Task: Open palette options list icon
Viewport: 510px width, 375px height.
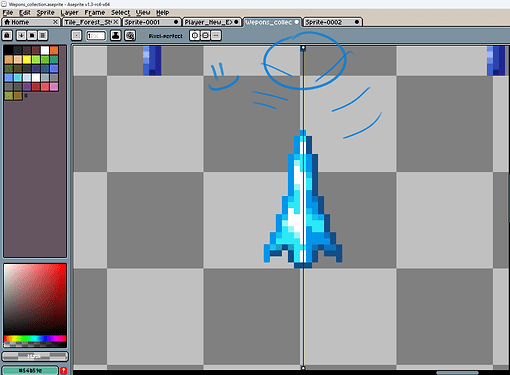Action: [43, 35]
